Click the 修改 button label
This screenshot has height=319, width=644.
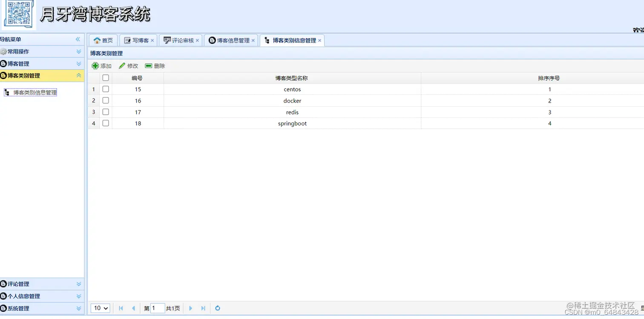[133, 66]
